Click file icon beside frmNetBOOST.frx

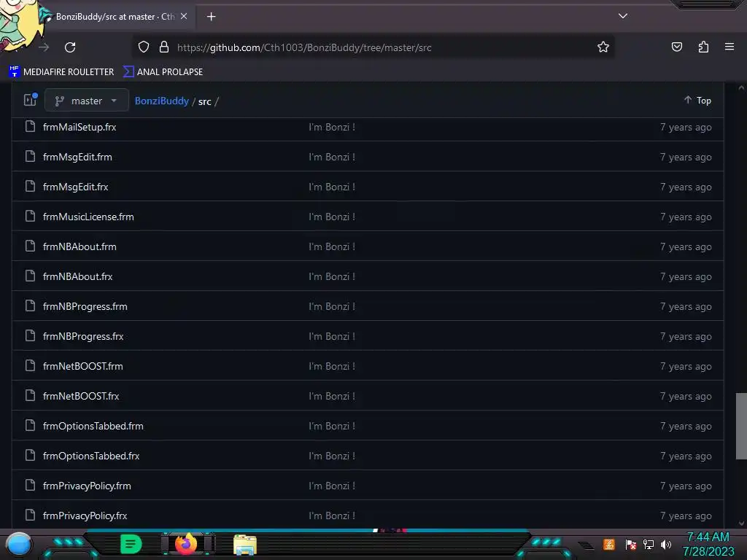pos(30,395)
